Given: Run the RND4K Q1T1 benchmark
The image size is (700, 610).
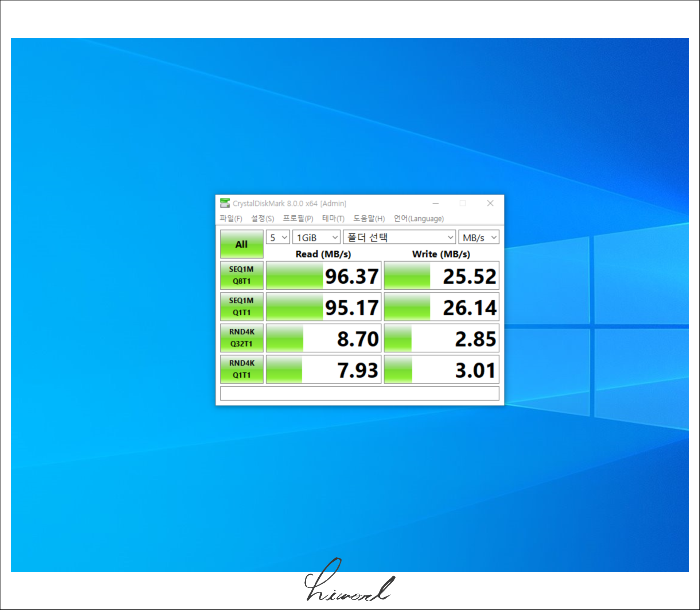Looking at the screenshot, I should 241,369.
